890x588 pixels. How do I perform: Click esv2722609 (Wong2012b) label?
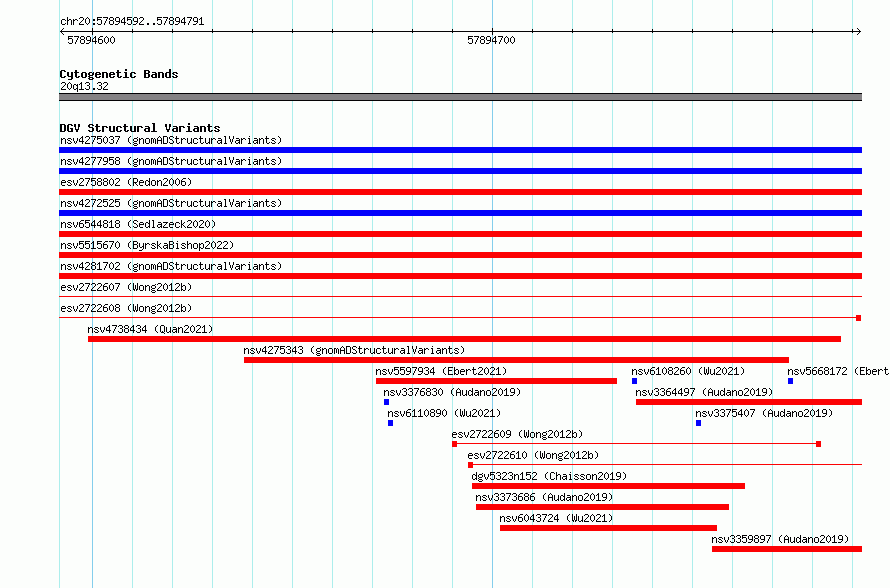click(x=517, y=434)
